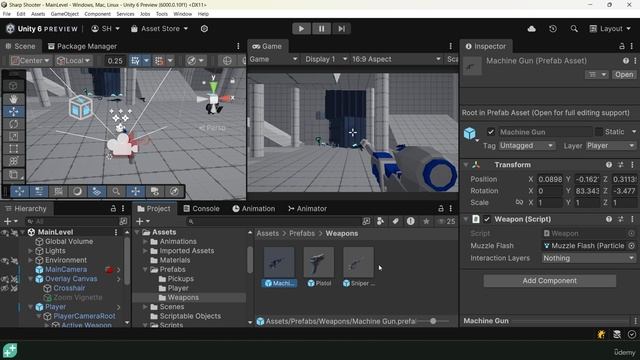Toggle Machine Gun active checkbox
640x360 pixels.
(x=491, y=132)
